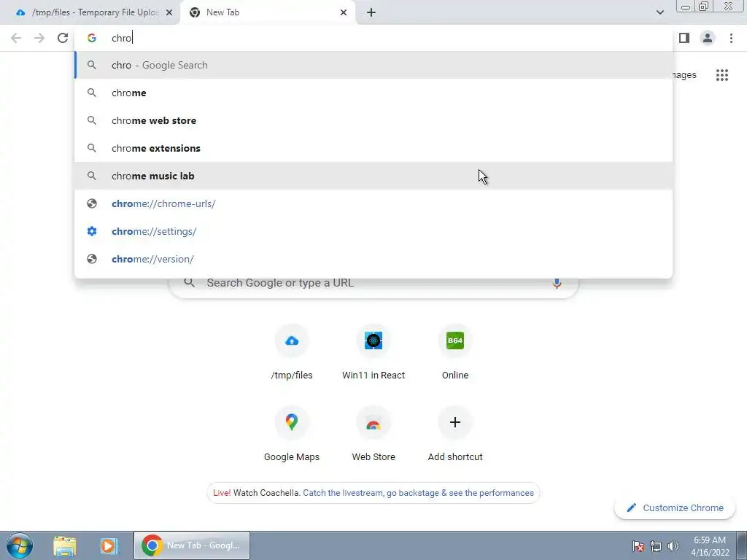This screenshot has width=747, height=560.
Task: Open the side panel icon in the toolbar
Action: click(x=684, y=38)
